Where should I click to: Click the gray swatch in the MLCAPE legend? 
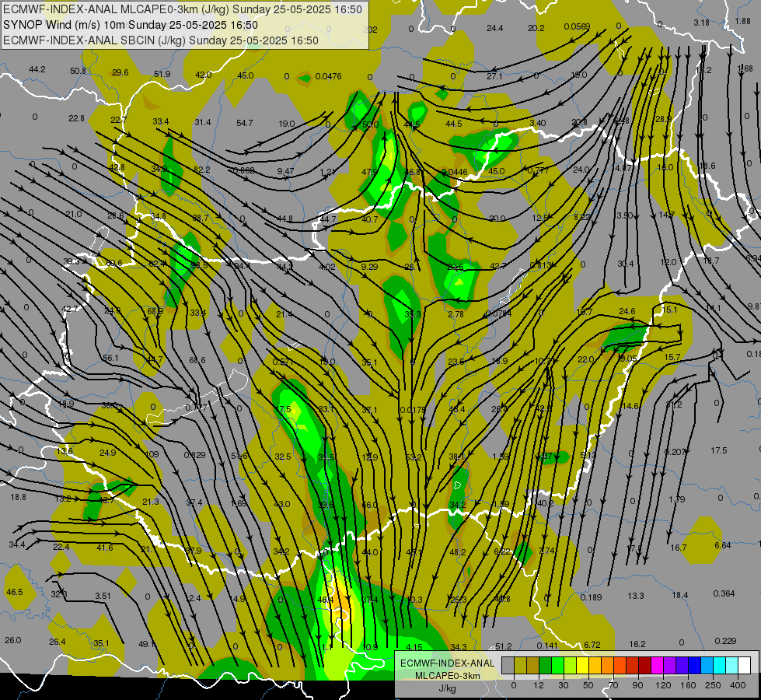(x=508, y=665)
